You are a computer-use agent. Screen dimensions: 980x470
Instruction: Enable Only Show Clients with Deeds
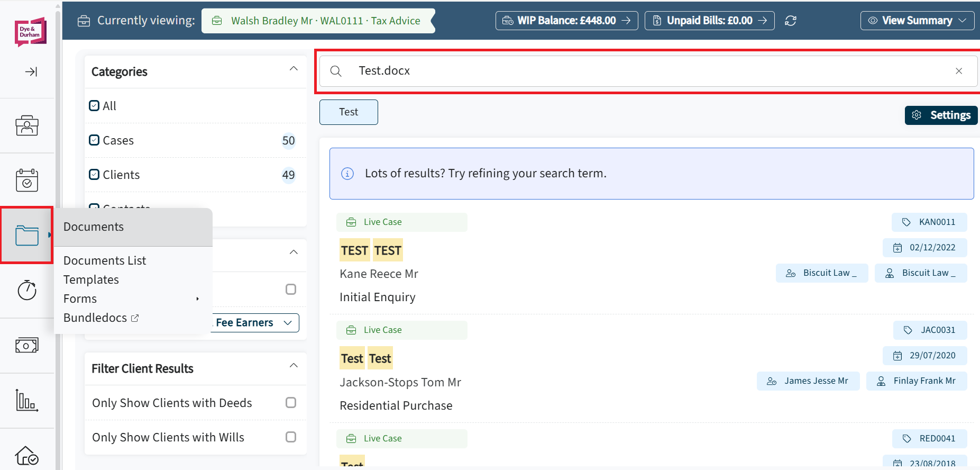click(x=291, y=403)
